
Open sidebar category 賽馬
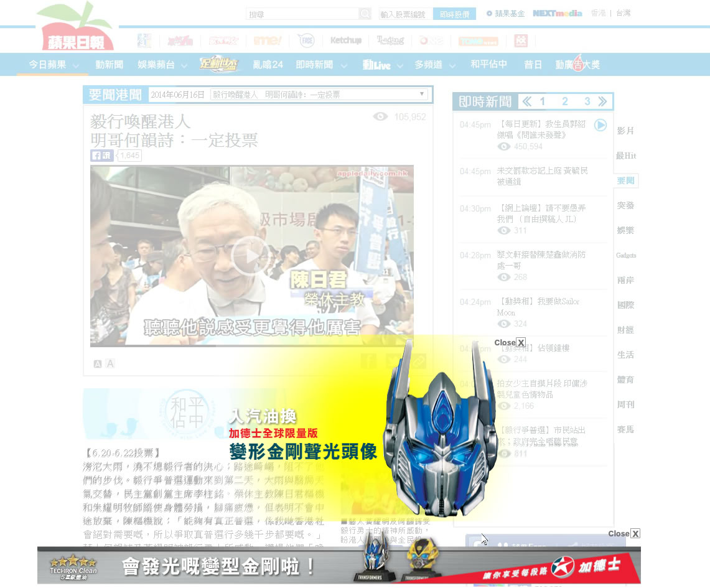625,429
